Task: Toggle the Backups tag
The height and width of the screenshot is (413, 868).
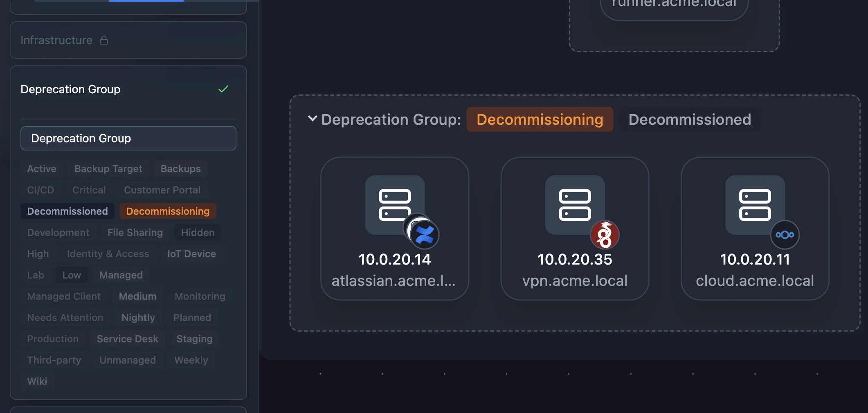Action: point(181,168)
